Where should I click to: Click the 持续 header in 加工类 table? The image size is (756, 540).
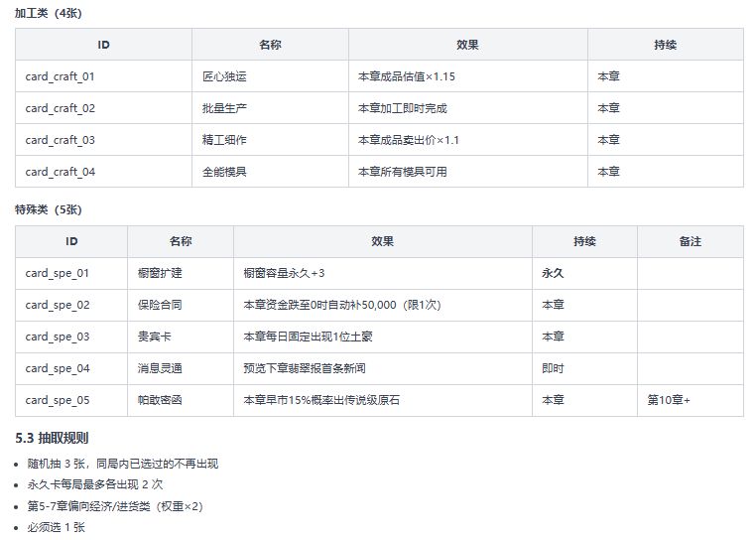click(665, 45)
